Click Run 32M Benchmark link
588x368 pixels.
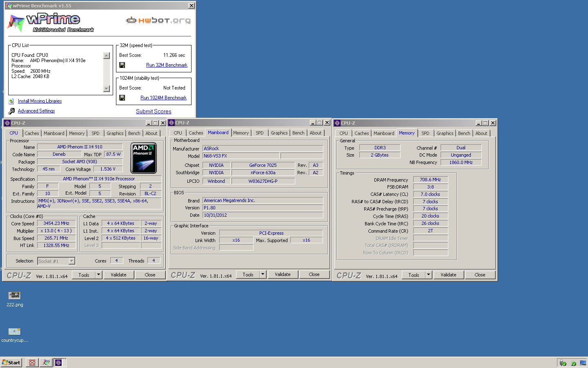[x=167, y=65]
